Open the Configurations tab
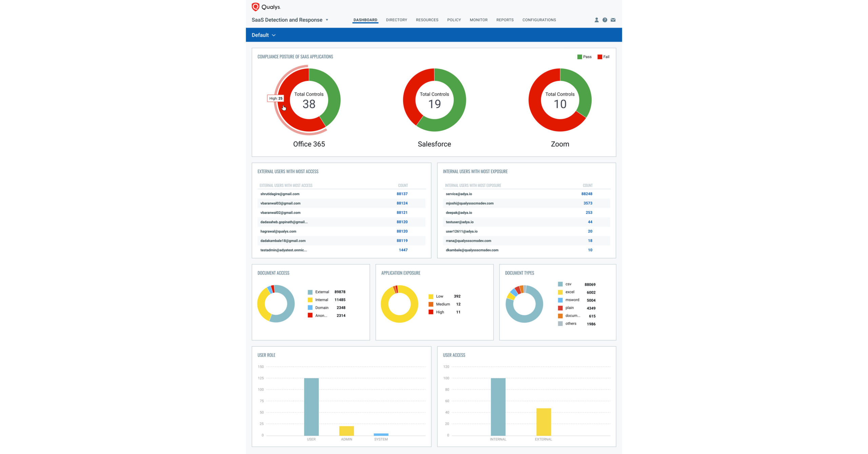Screen dimensions: 868x454 539,20
